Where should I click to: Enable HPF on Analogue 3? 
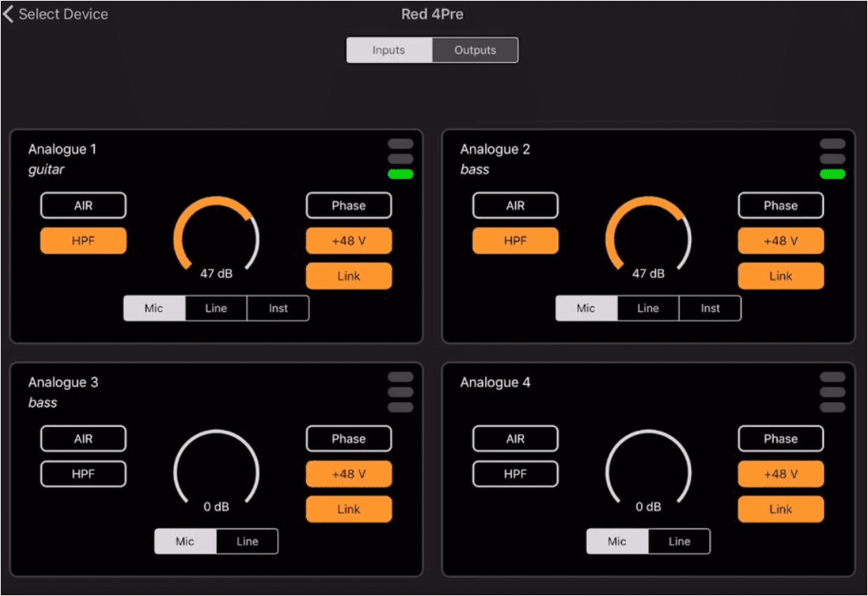click(84, 474)
